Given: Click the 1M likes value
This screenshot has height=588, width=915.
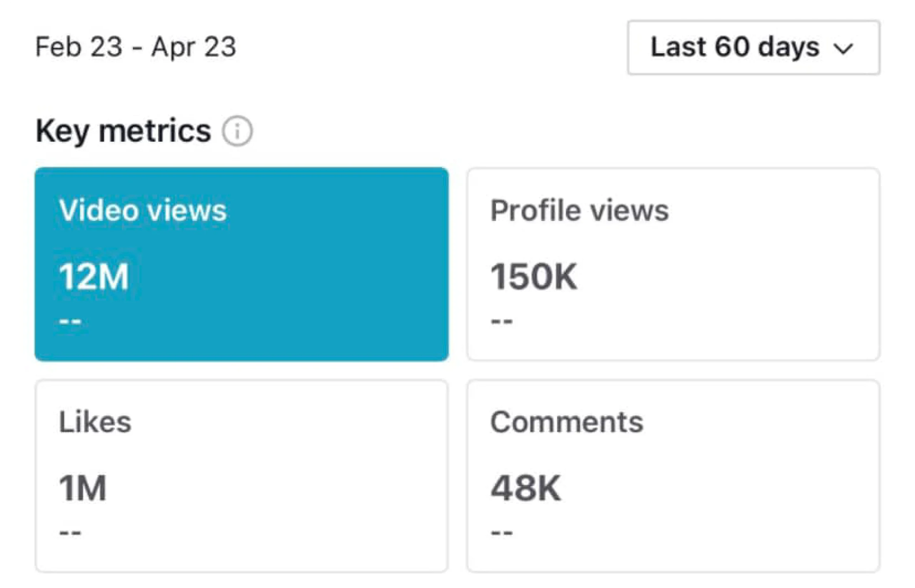Looking at the screenshot, I should tap(83, 488).
